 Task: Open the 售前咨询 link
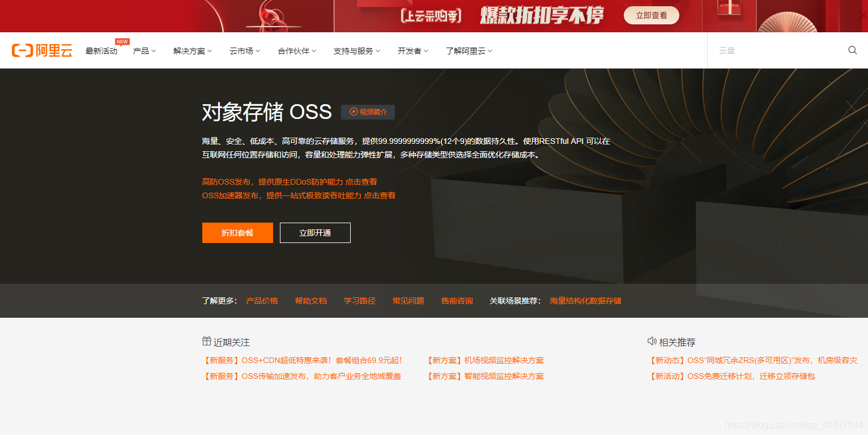point(457,301)
